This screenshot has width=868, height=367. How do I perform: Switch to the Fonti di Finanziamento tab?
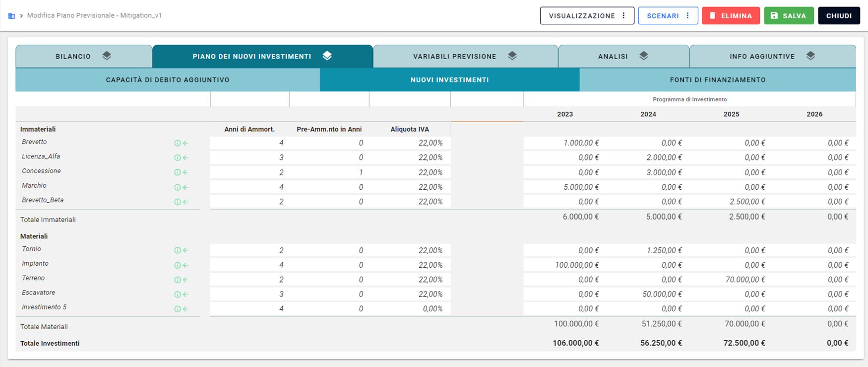[x=718, y=79]
